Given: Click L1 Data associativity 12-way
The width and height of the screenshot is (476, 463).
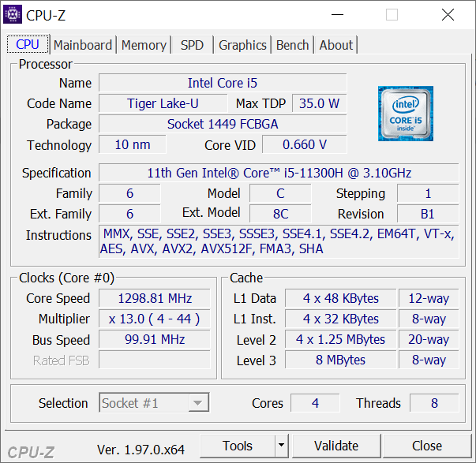Looking at the screenshot, I should point(429,298).
